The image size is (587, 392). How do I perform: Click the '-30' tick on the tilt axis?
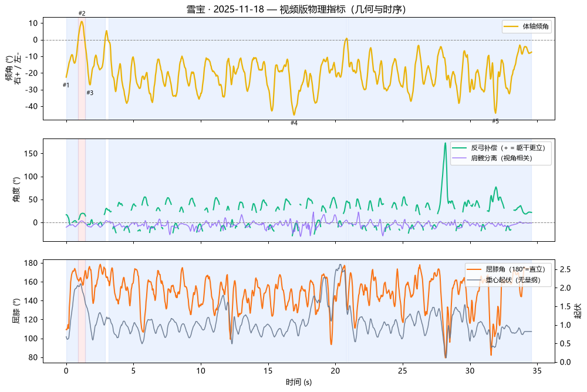[31, 90]
